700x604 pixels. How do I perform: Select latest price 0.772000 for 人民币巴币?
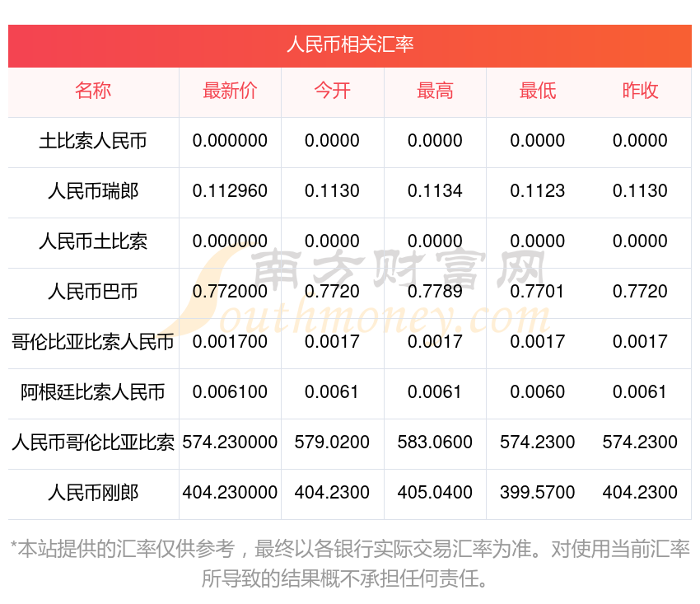coord(230,292)
